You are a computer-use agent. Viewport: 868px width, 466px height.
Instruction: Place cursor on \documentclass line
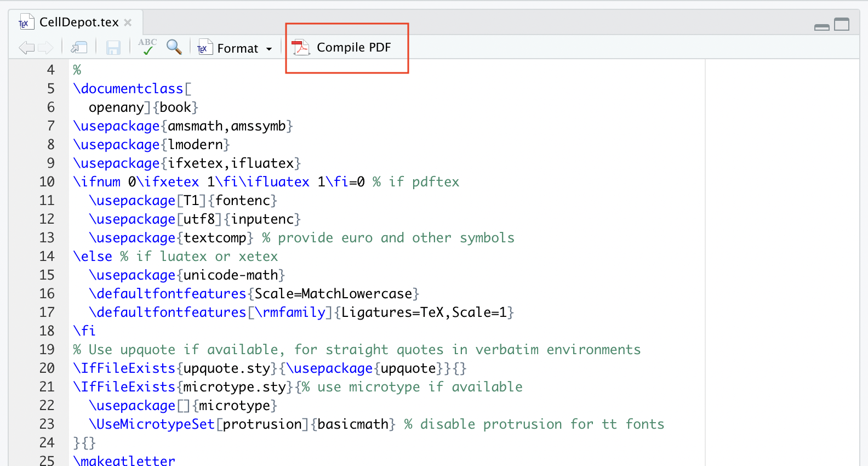tap(132, 89)
